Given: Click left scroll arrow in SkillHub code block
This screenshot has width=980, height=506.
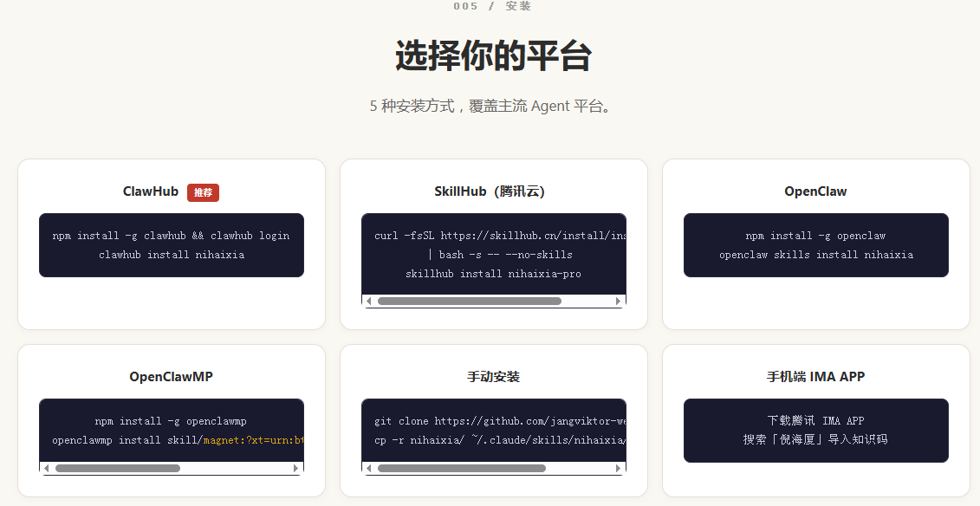Looking at the screenshot, I should pos(369,302).
